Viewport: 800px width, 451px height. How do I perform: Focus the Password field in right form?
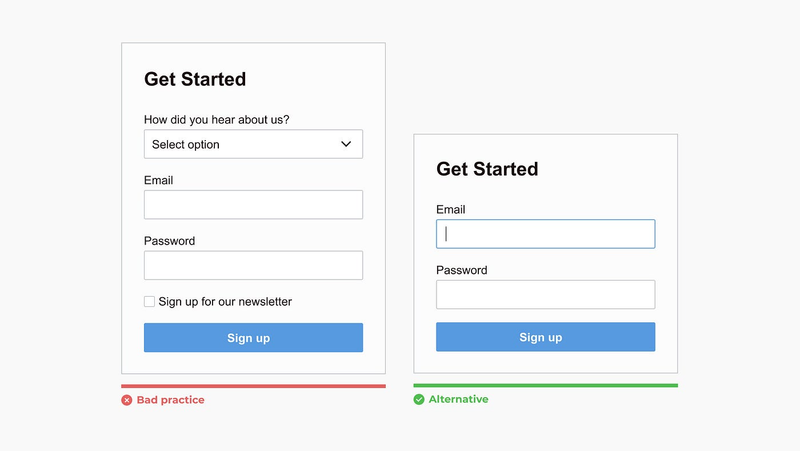click(x=545, y=294)
